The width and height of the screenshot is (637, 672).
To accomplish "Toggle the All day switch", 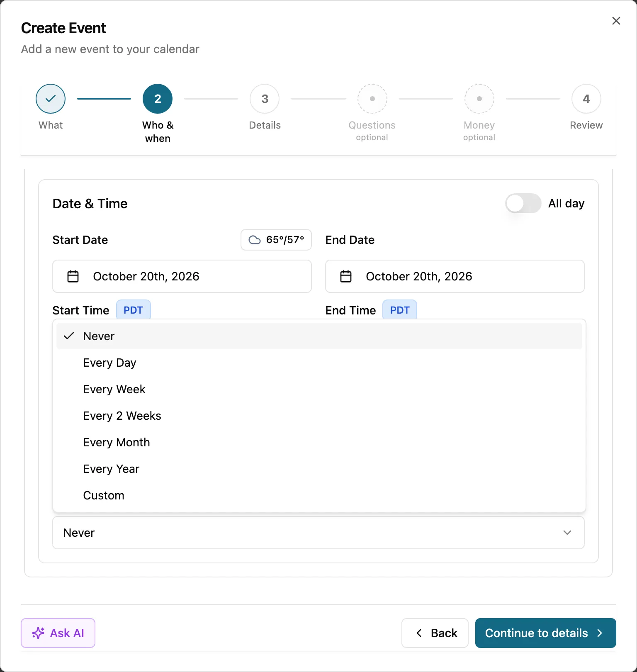I will (523, 204).
